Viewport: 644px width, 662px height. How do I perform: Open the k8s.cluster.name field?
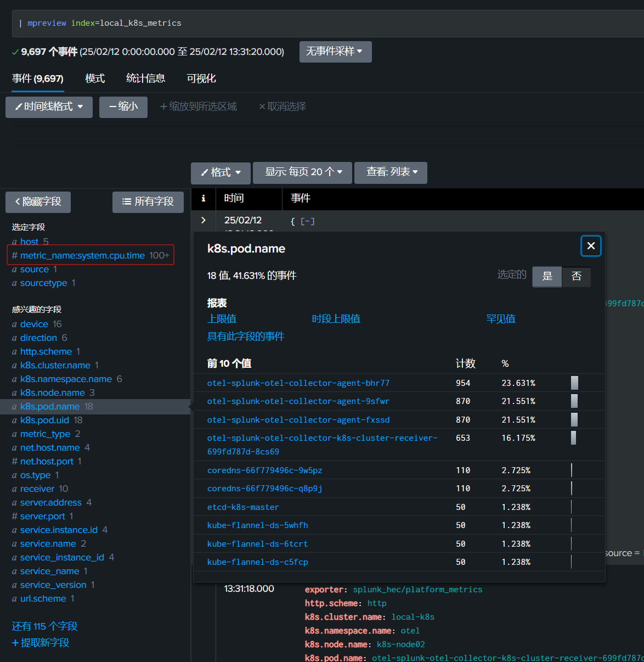coord(55,365)
